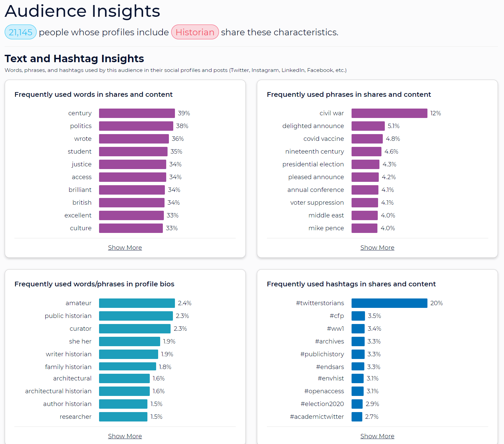The width and height of the screenshot is (504, 444).
Task: Click the 21,145 audience count badge
Action: coord(20,32)
